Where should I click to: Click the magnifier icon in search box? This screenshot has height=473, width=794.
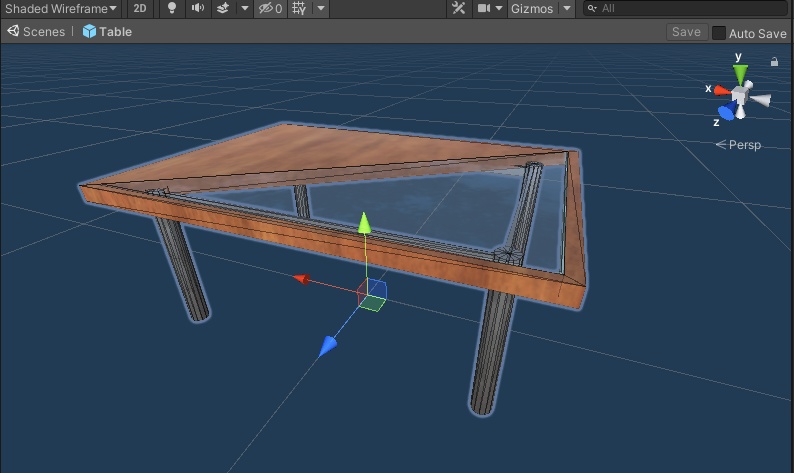[x=592, y=8]
